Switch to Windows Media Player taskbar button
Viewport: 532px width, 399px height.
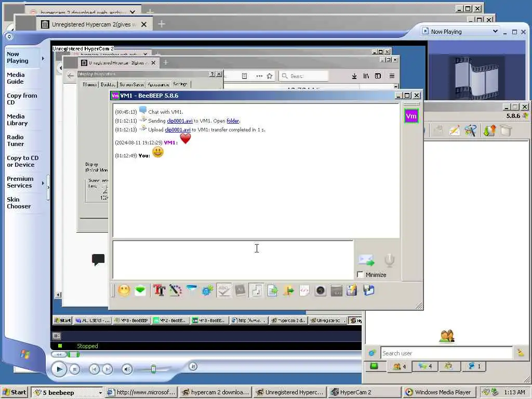tap(440, 393)
